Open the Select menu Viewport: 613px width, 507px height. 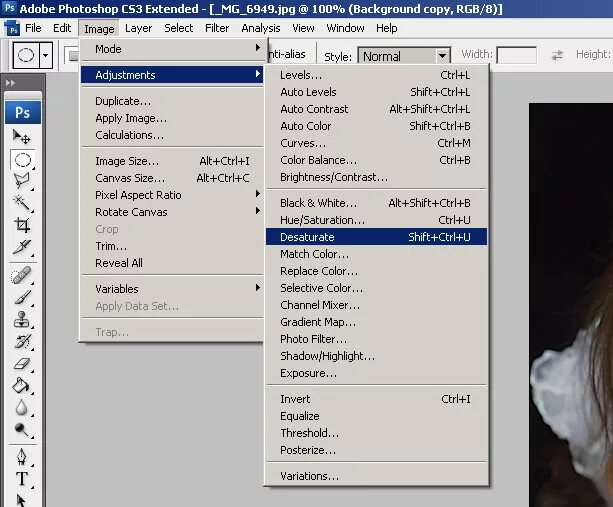[179, 28]
